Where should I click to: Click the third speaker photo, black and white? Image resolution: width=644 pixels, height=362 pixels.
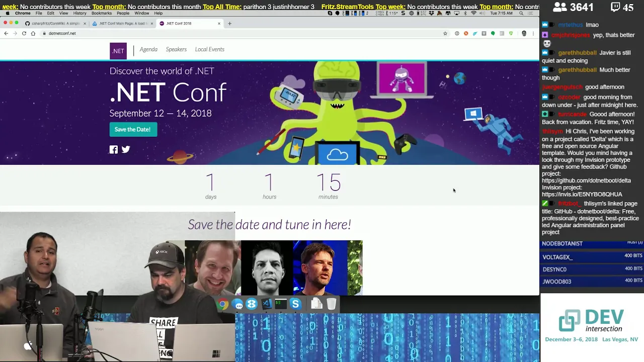point(267,267)
